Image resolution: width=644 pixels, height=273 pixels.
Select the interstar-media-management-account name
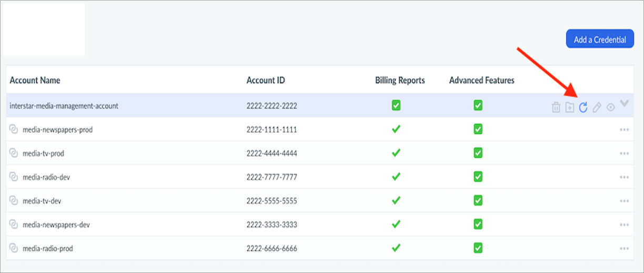click(64, 106)
